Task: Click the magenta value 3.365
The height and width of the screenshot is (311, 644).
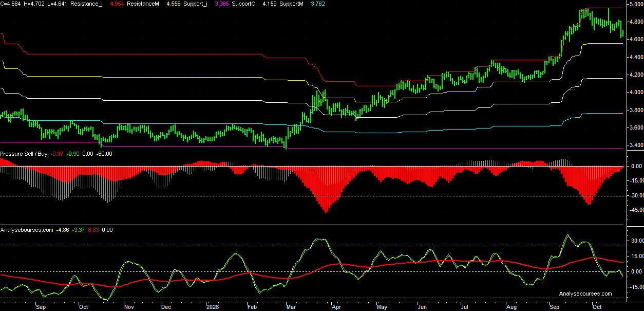Action: tap(222, 4)
